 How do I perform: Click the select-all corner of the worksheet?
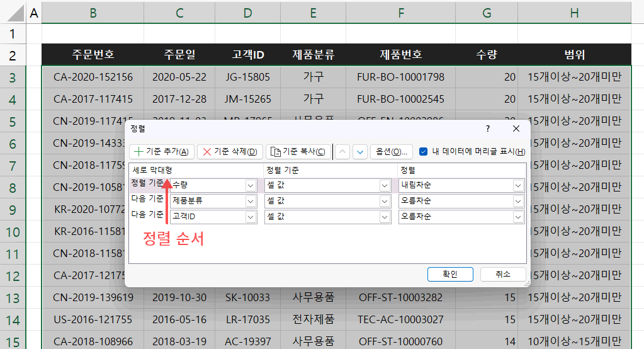point(14,13)
